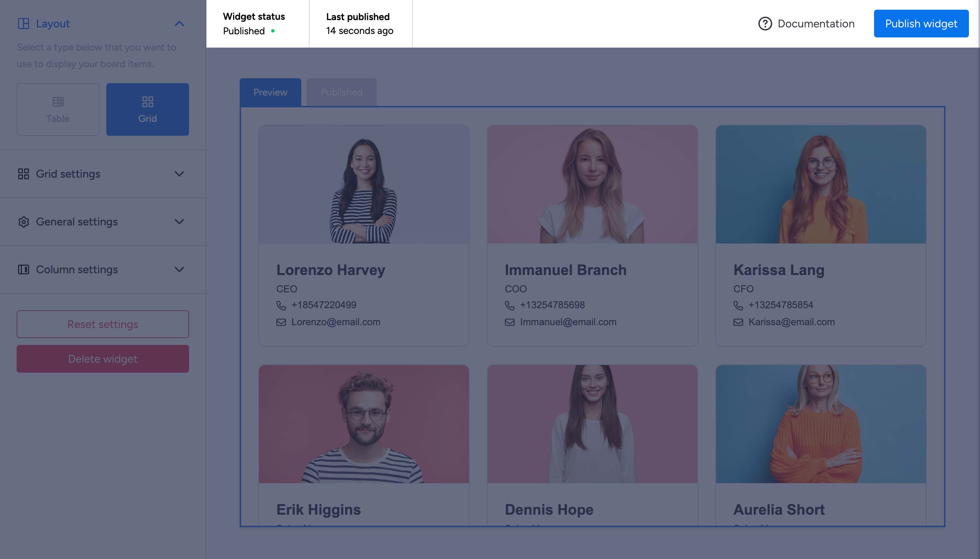Image resolution: width=980 pixels, height=559 pixels.
Task: Click envelope icon next to Immanuel@email.com
Action: [x=509, y=322]
